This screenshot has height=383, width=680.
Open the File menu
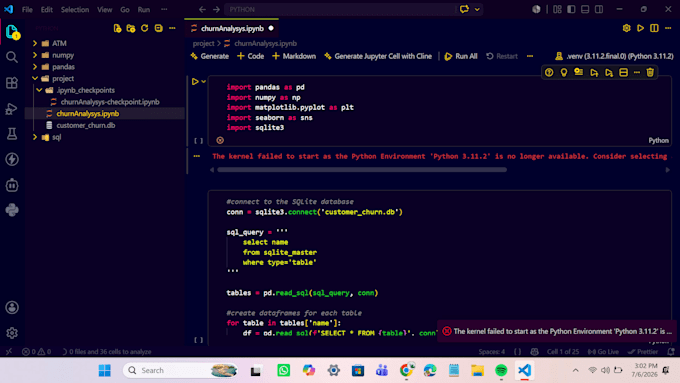pos(27,9)
